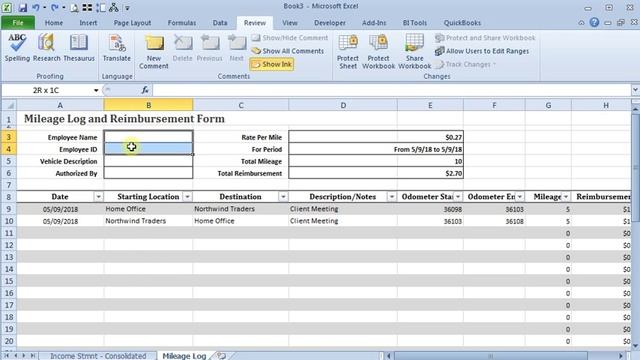The height and width of the screenshot is (360, 640).
Task: Toggle Show Ink
Action: [271, 64]
